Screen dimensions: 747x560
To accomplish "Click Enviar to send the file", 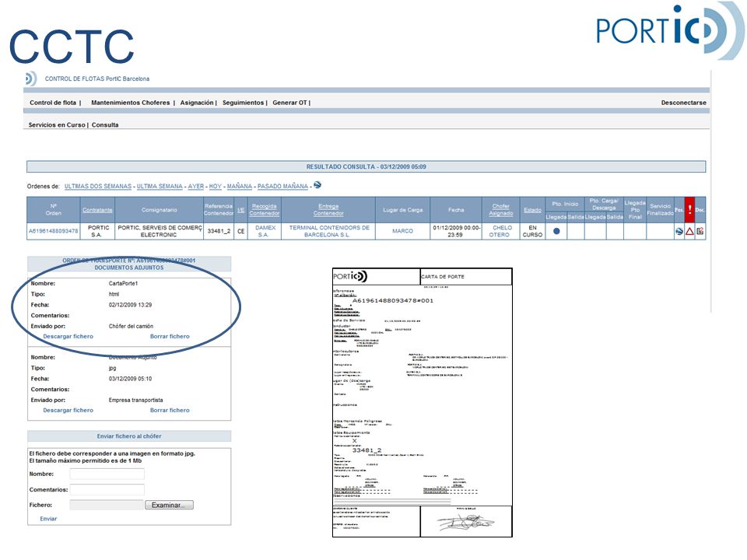I will point(48,519).
